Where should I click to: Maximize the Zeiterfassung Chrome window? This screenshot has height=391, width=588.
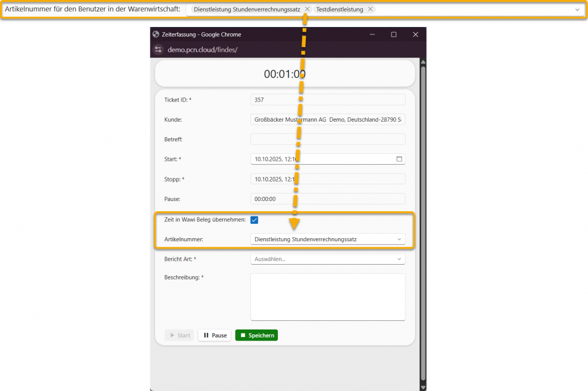[x=394, y=34]
